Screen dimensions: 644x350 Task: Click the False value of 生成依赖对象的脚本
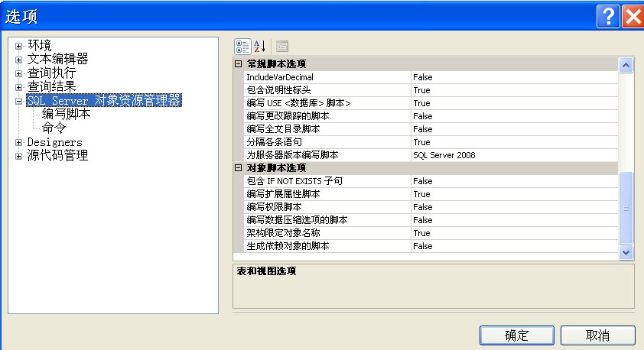(515, 246)
